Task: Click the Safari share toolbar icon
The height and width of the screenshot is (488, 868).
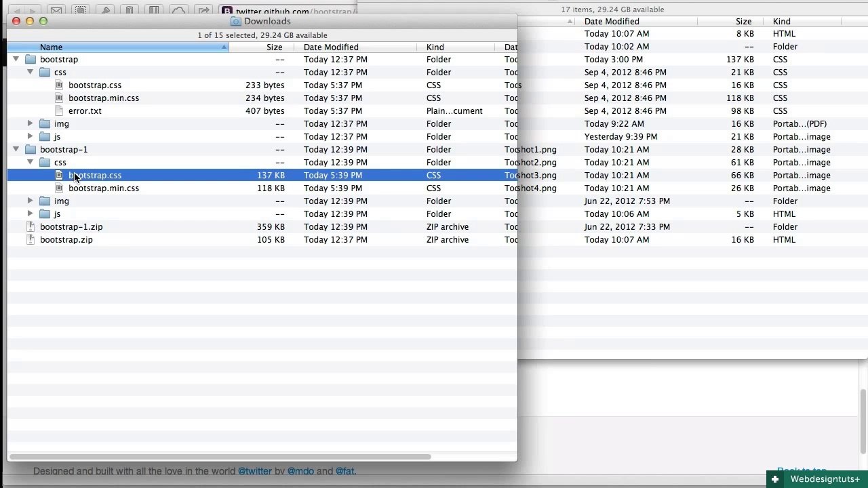Action: click(x=203, y=10)
